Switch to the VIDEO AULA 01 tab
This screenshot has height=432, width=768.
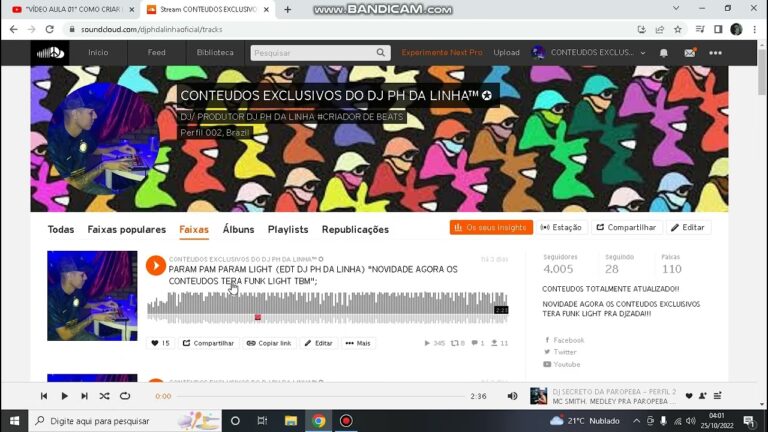pos(72,9)
